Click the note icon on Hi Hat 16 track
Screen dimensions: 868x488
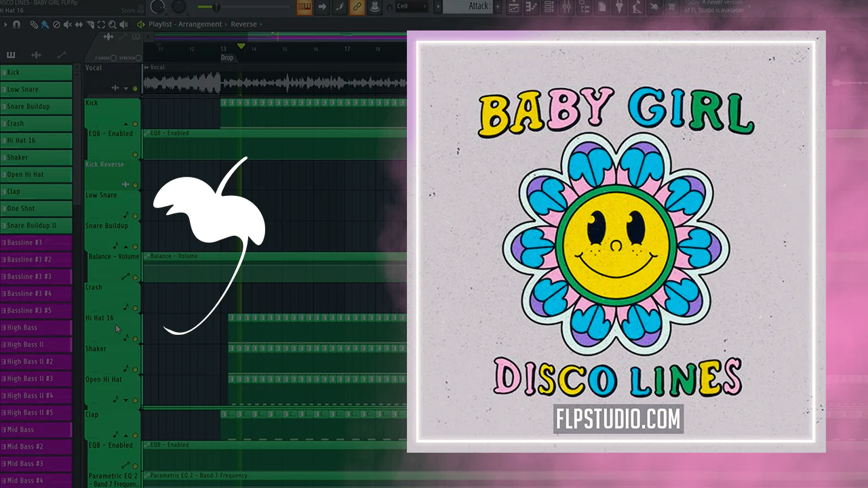125,338
